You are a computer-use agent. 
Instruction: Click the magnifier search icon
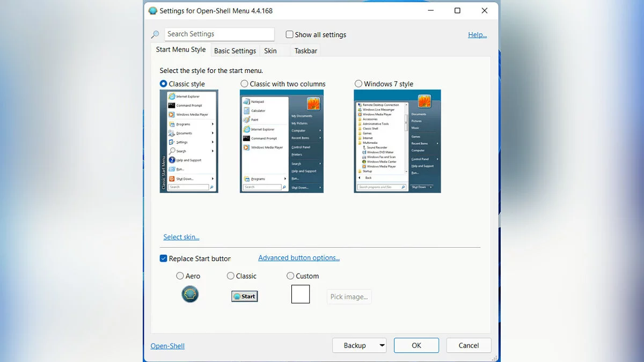[155, 35]
